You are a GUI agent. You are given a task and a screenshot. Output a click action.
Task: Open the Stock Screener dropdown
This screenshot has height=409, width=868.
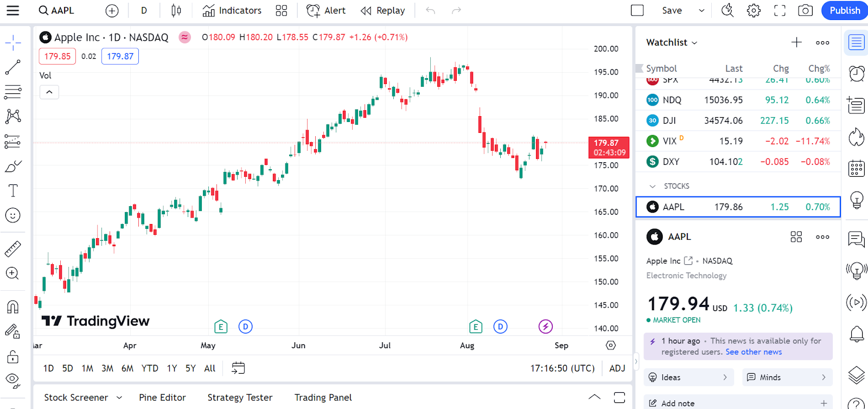tap(83, 398)
